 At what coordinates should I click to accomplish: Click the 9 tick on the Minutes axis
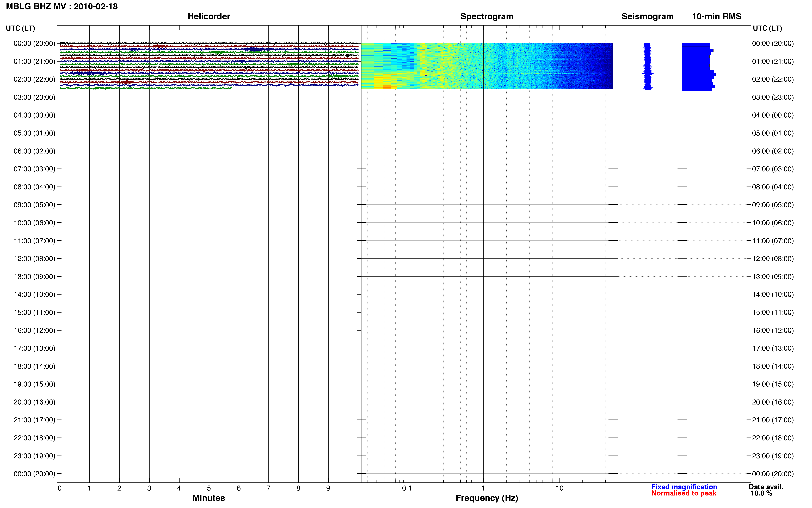(x=328, y=488)
